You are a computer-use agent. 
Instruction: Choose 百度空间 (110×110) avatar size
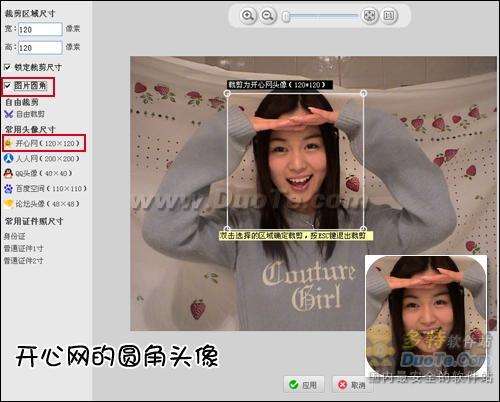[x=45, y=189]
